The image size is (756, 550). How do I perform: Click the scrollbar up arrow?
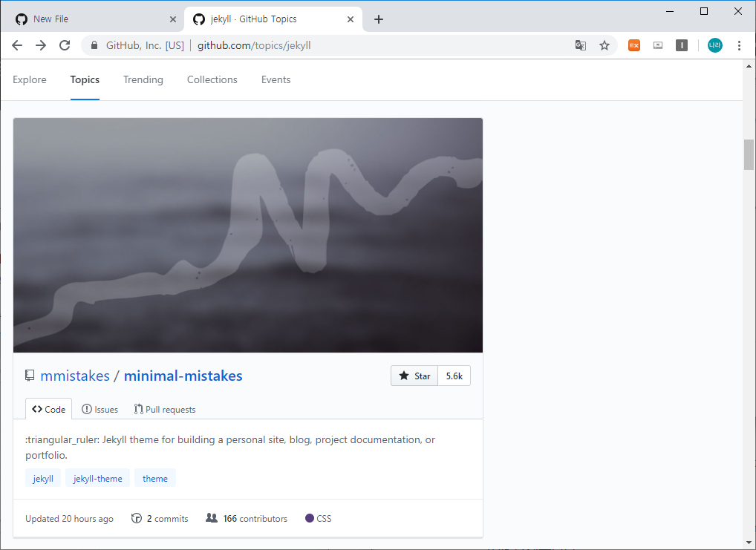pyautogui.click(x=749, y=66)
